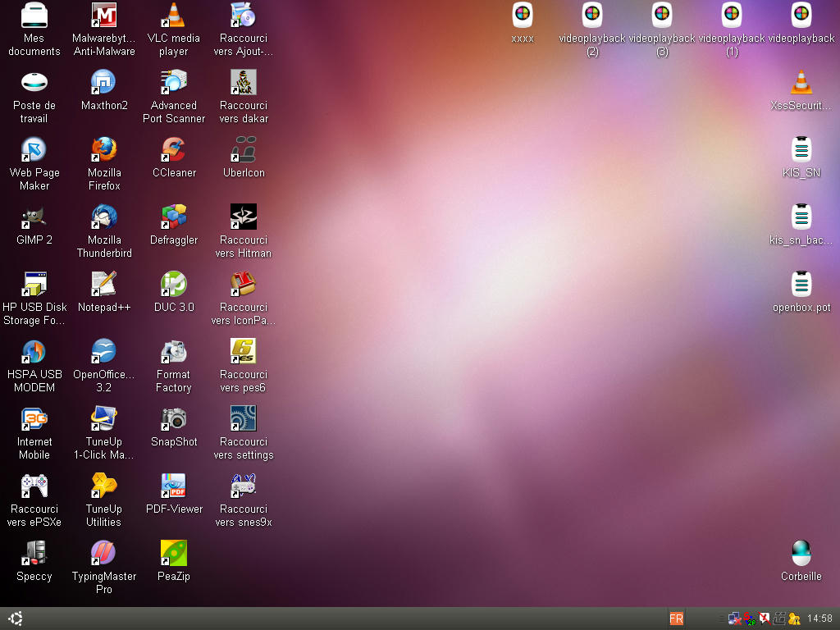This screenshot has width=840, height=630.
Task: Select the Raccourci vers Ajout shortcut
Action: click(243, 15)
